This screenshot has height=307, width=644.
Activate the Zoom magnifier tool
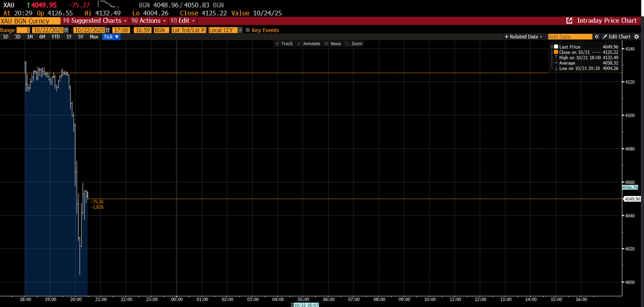point(354,43)
